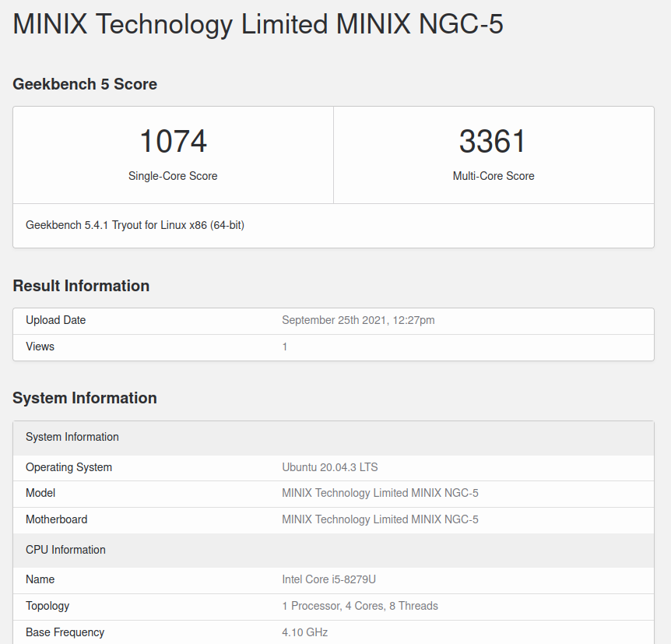Image resolution: width=671 pixels, height=644 pixels.
Task: Click the value 4.10 GHz
Action: click(304, 632)
